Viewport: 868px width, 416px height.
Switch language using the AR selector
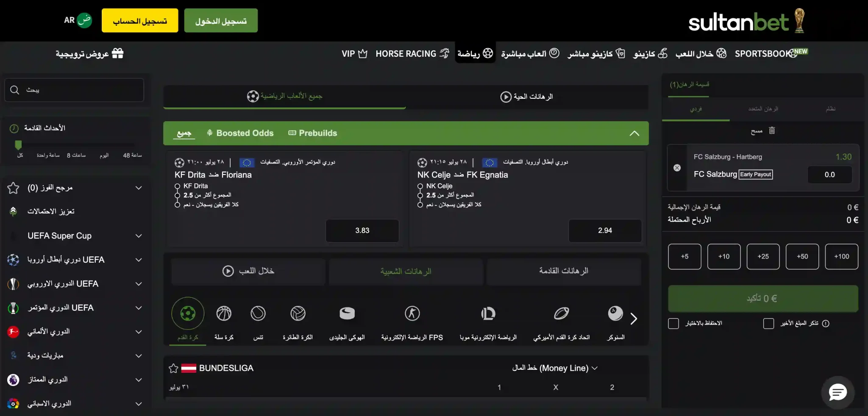coord(78,20)
